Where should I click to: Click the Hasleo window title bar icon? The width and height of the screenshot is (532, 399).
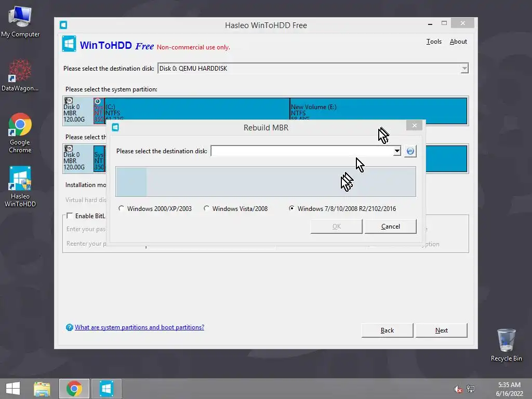pyautogui.click(x=63, y=25)
